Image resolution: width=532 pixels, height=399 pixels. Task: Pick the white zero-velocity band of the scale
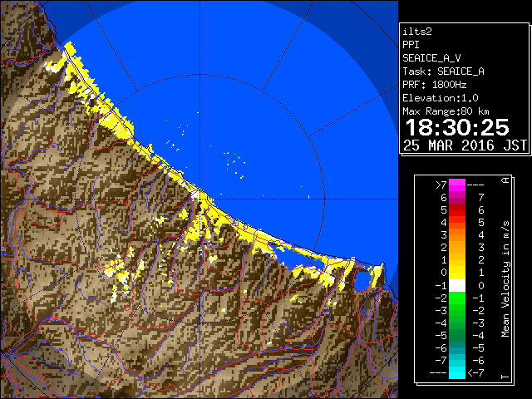457,285
